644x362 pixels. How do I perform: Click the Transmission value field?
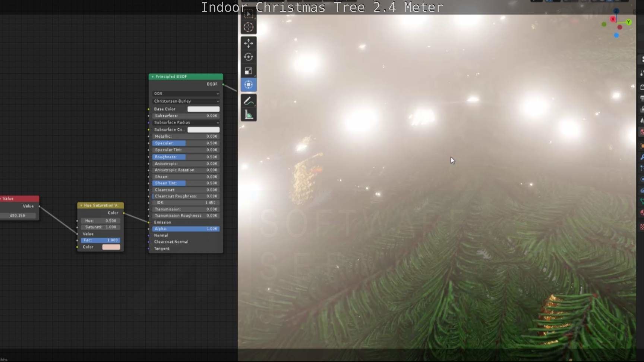[186, 209]
